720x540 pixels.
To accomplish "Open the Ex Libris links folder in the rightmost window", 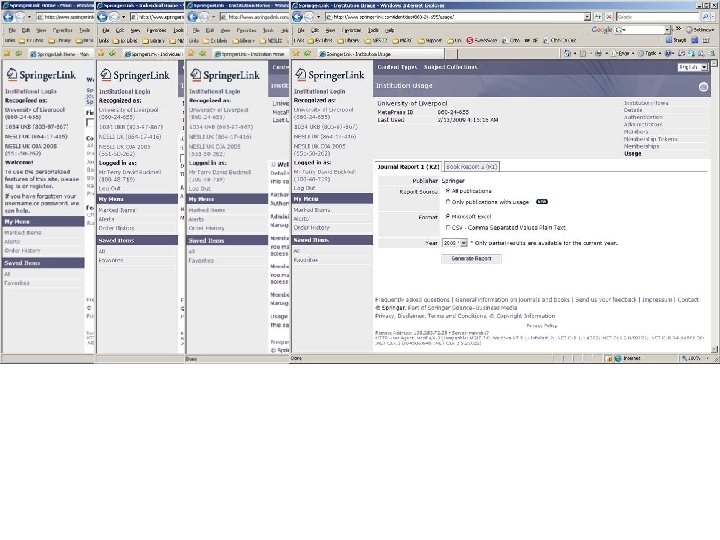I will click(x=321, y=40).
